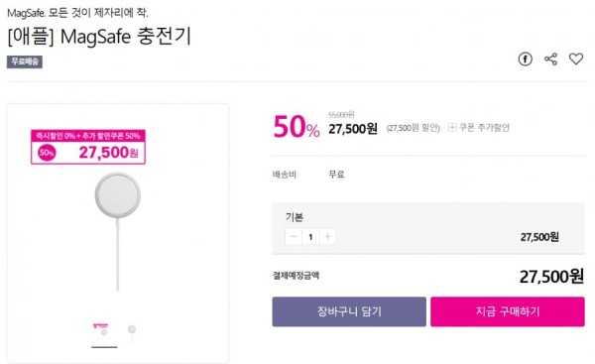The height and width of the screenshot is (364, 595).
Task: Share the product via Facebook icon
Action: click(526, 59)
